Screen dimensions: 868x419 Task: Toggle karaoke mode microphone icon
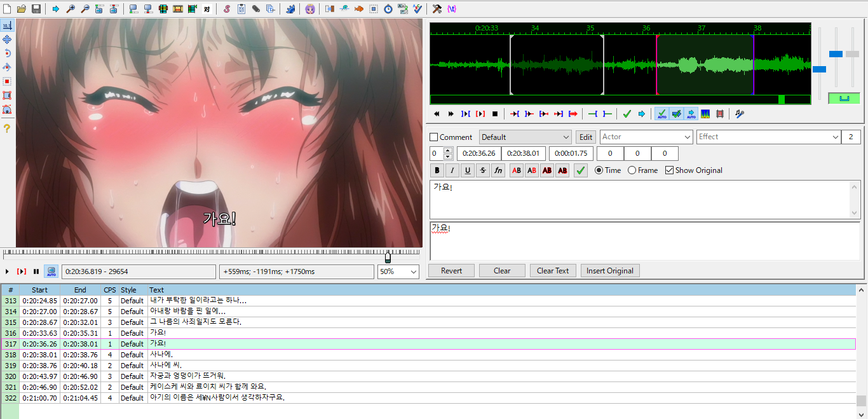click(740, 114)
